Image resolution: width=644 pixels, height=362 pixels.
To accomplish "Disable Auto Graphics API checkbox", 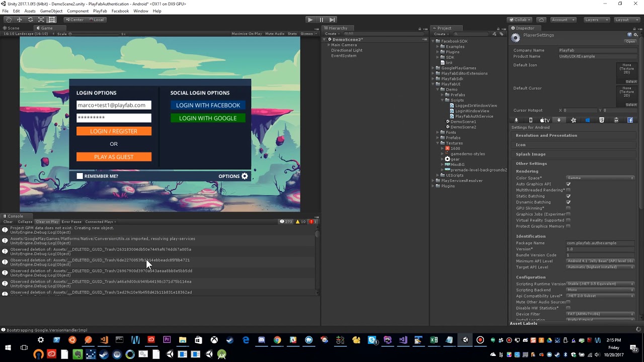I will [x=568, y=184].
